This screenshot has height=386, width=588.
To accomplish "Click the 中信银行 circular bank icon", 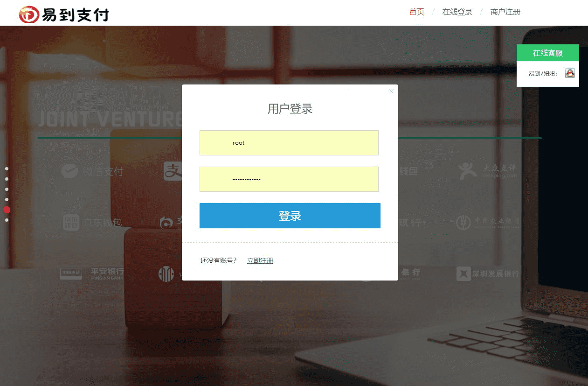I will click(x=166, y=274).
